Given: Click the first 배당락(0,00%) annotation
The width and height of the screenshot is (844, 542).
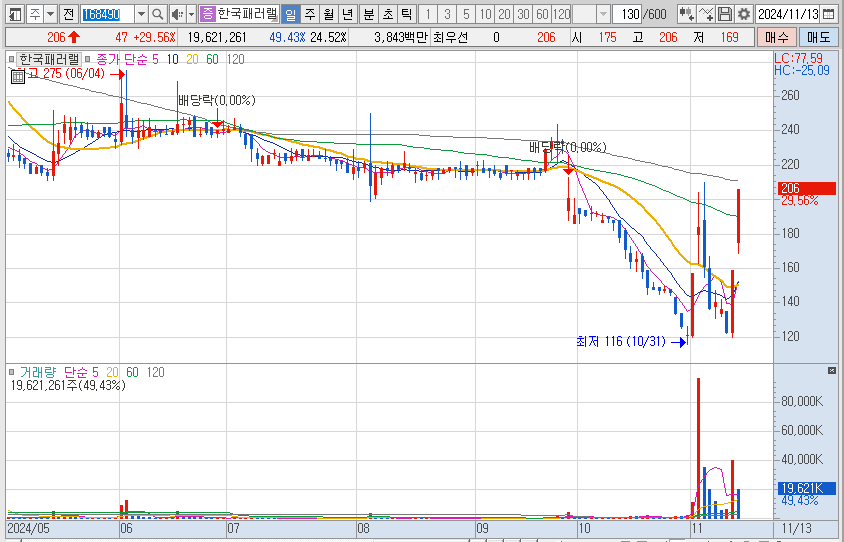Looking at the screenshot, I should coord(217,100).
